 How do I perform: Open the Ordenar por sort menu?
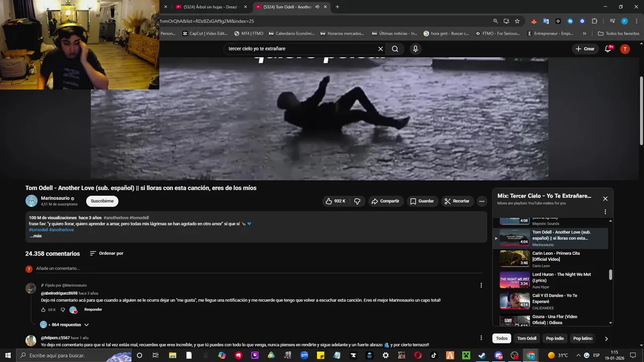(x=107, y=253)
